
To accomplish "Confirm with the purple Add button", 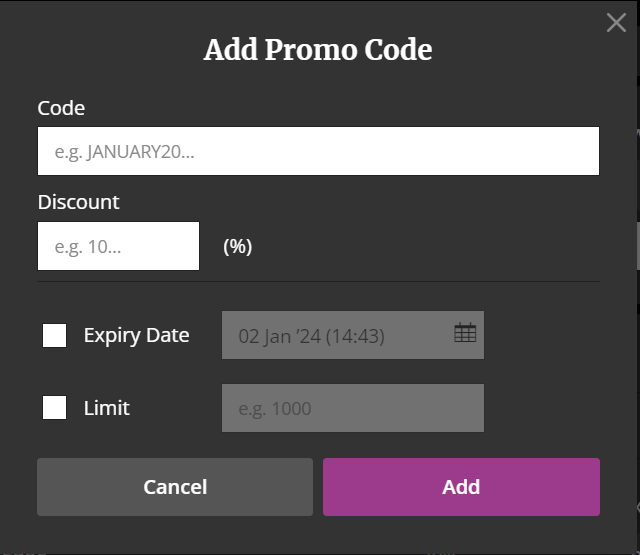I will click(x=461, y=487).
